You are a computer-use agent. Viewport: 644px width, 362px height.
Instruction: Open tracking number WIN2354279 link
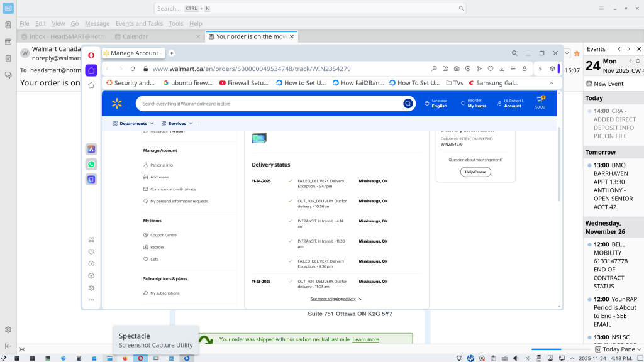click(x=452, y=145)
